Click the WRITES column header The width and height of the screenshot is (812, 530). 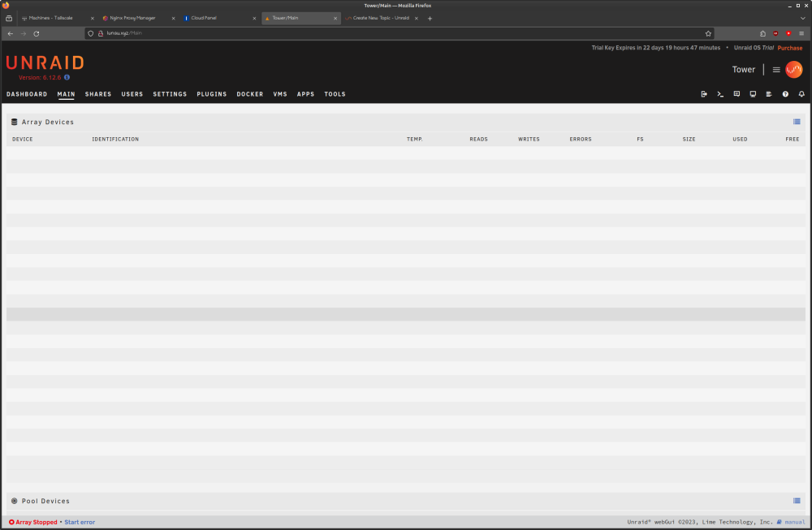point(529,140)
